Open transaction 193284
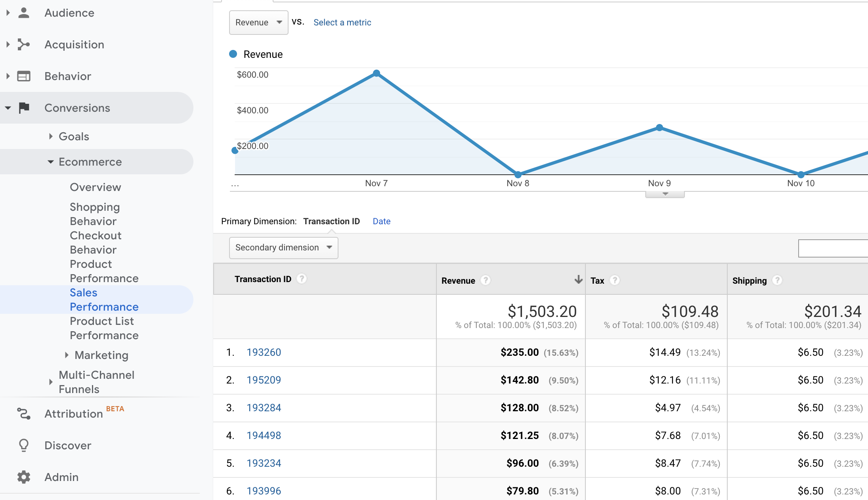 [264, 408]
